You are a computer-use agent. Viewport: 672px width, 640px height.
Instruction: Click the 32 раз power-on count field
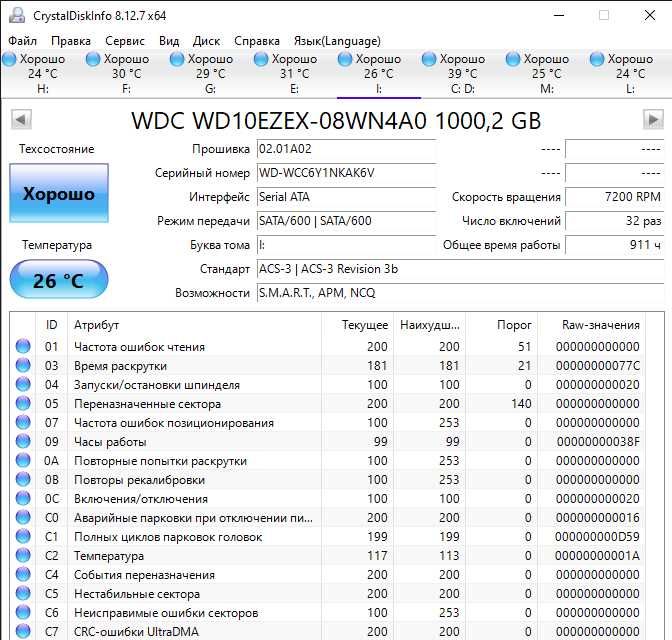click(x=614, y=221)
